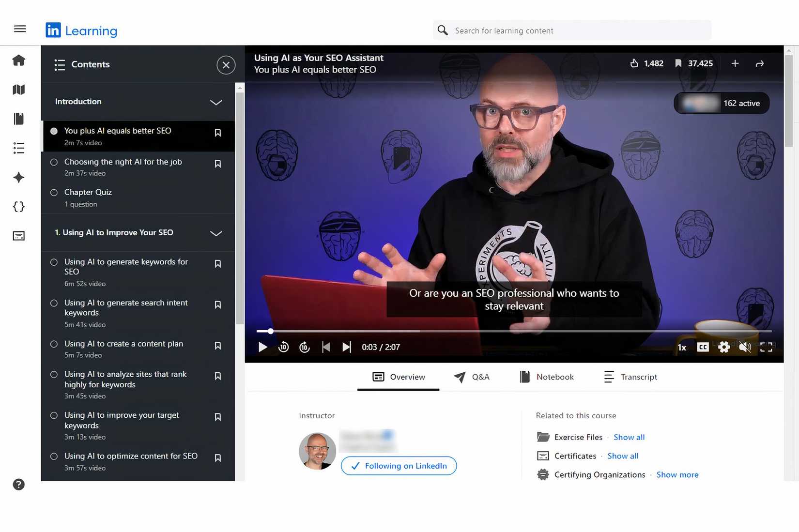Bookmark 'Using AI to create a content plan'
This screenshot has height=532, width=799.
coord(218,346)
